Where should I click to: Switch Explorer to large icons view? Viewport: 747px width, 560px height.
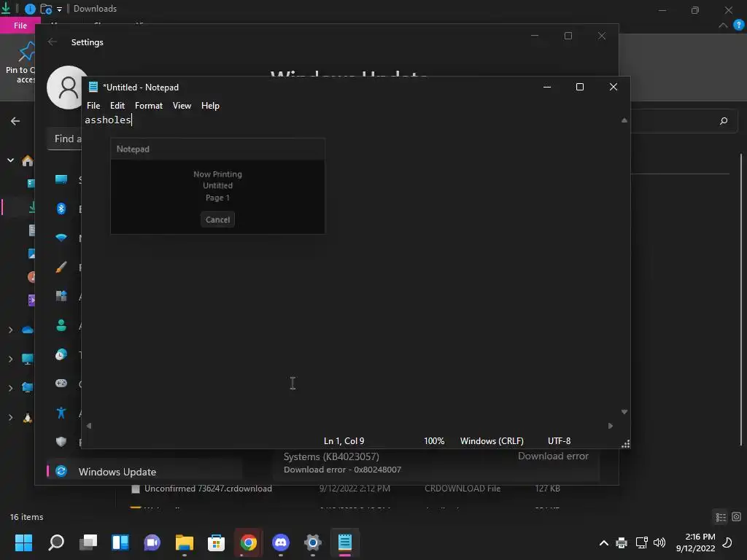tap(737, 517)
